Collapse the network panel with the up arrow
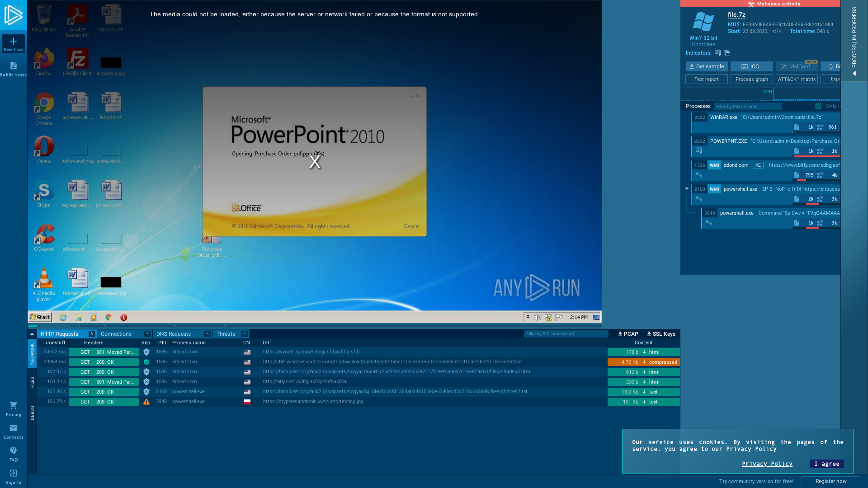The image size is (868, 488). (32, 334)
